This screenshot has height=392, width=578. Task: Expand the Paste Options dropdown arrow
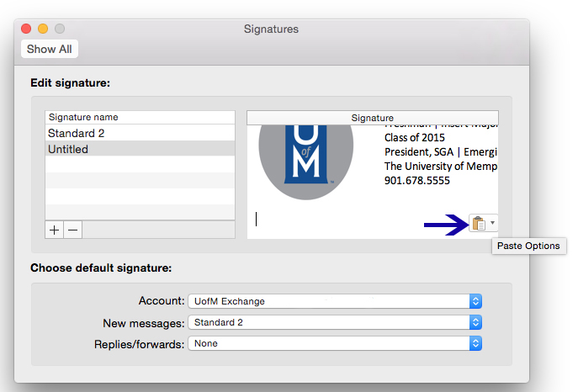(492, 223)
